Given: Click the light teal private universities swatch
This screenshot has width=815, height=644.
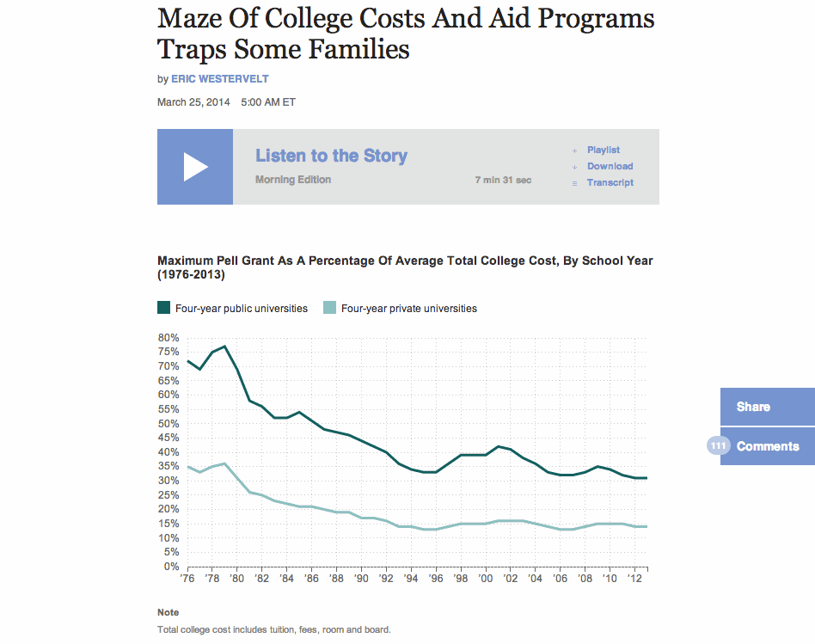Looking at the screenshot, I should point(329,308).
